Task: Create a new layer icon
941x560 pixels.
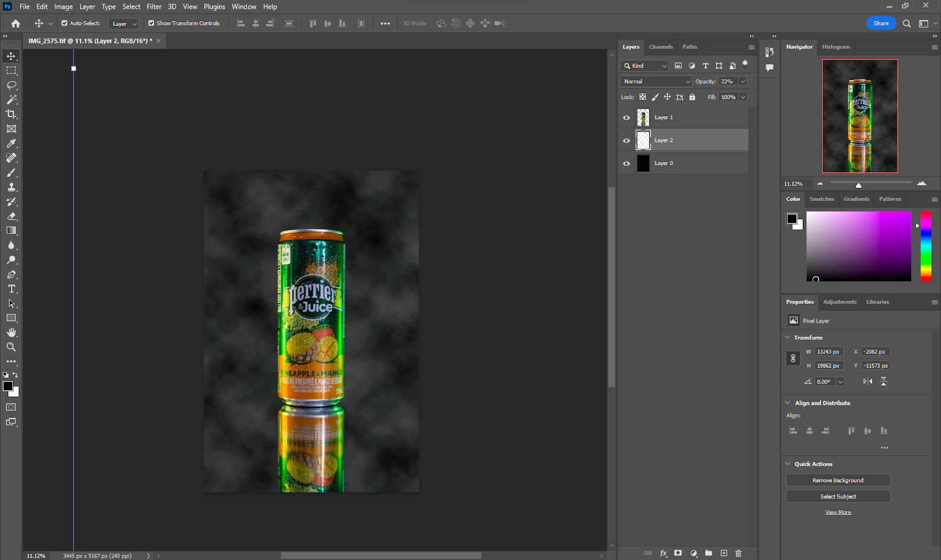Action: tap(724, 553)
